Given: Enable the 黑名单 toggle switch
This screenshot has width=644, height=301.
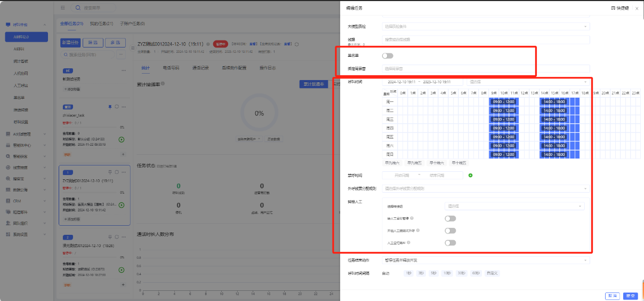Looking at the screenshot, I should point(388,56).
